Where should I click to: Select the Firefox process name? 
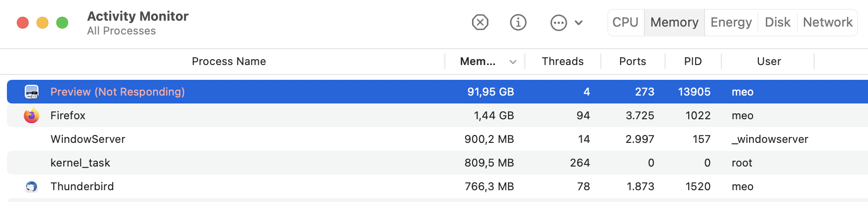point(68,115)
